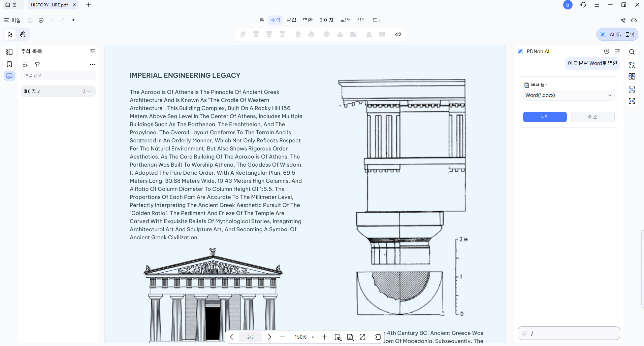This screenshot has width=644, height=346.
Task: Click the signature pen tool
Action: coord(369,34)
